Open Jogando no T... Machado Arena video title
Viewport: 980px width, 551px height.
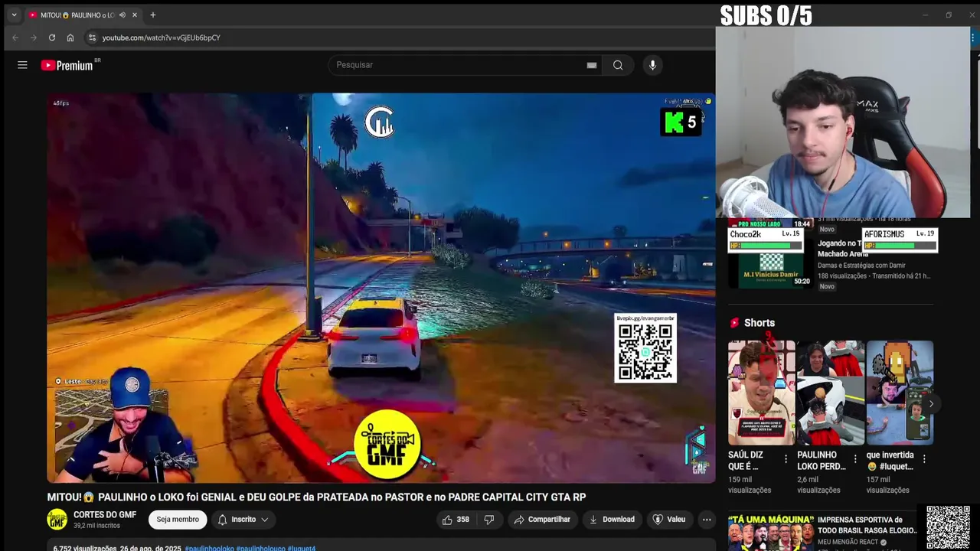tap(843, 248)
